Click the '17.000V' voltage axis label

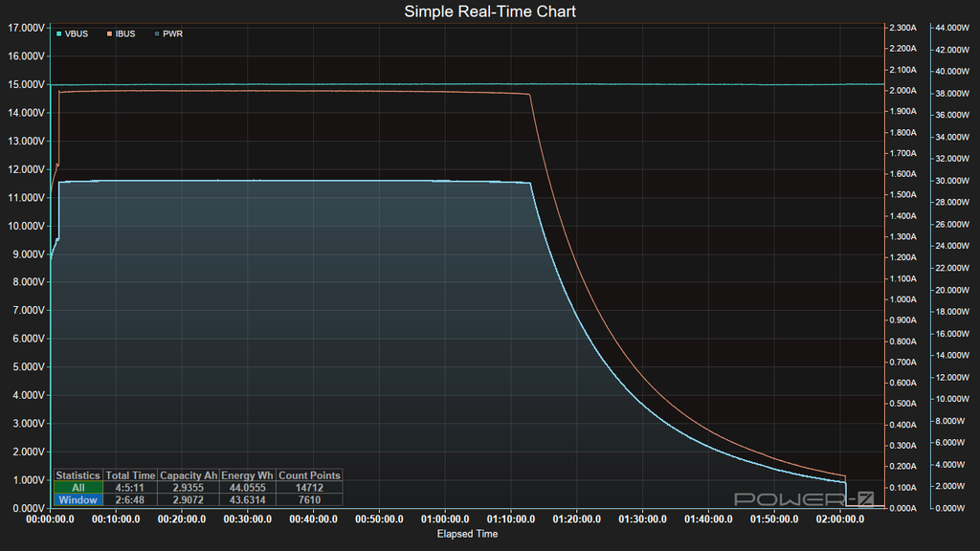[26, 28]
